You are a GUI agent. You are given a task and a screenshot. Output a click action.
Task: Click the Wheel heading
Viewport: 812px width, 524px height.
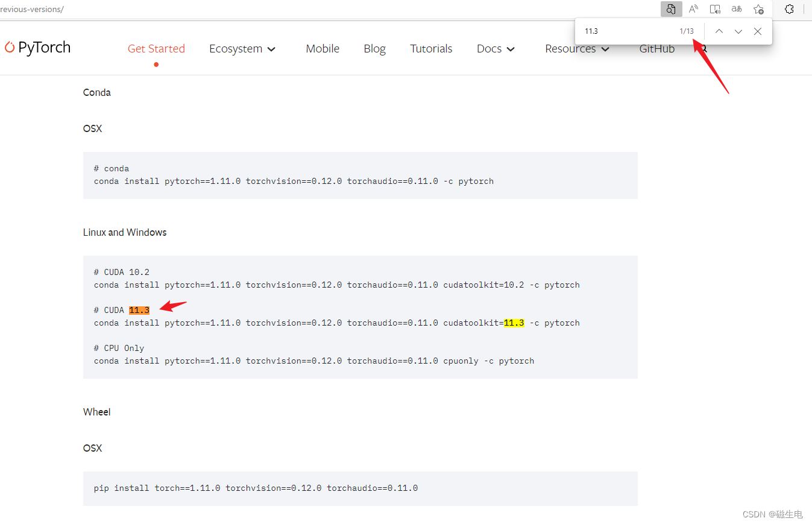tap(97, 412)
